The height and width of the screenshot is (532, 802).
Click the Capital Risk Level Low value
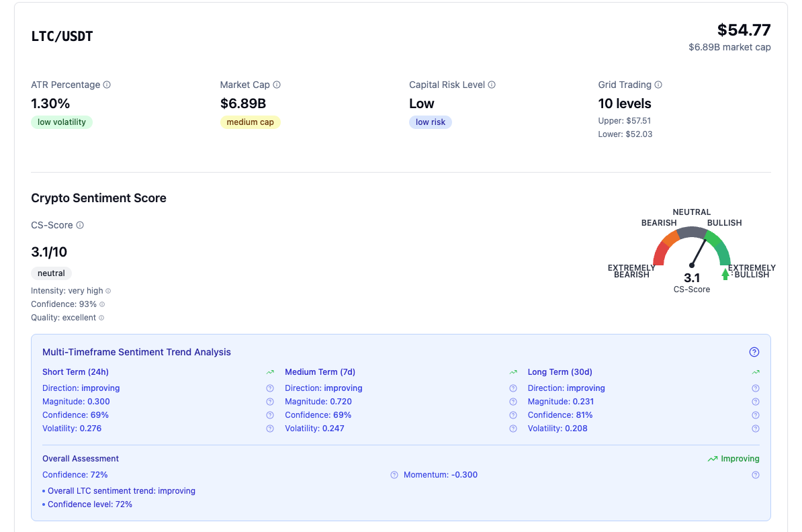[421, 104]
